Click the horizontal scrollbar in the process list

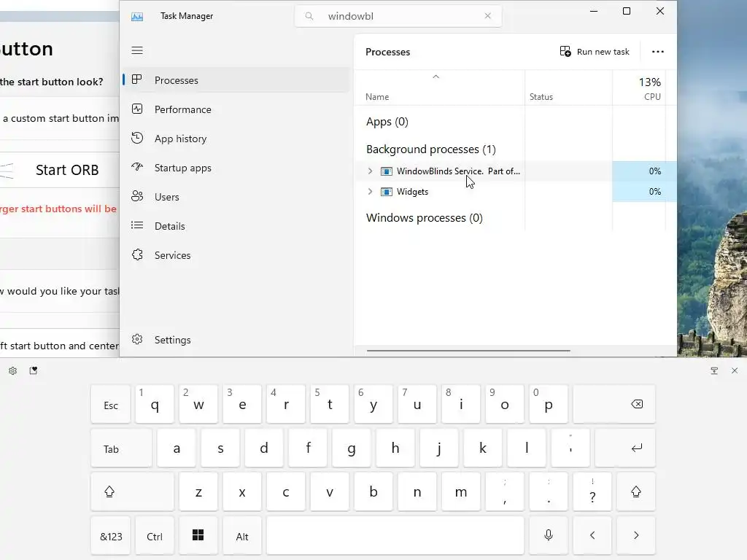[468, 351]
